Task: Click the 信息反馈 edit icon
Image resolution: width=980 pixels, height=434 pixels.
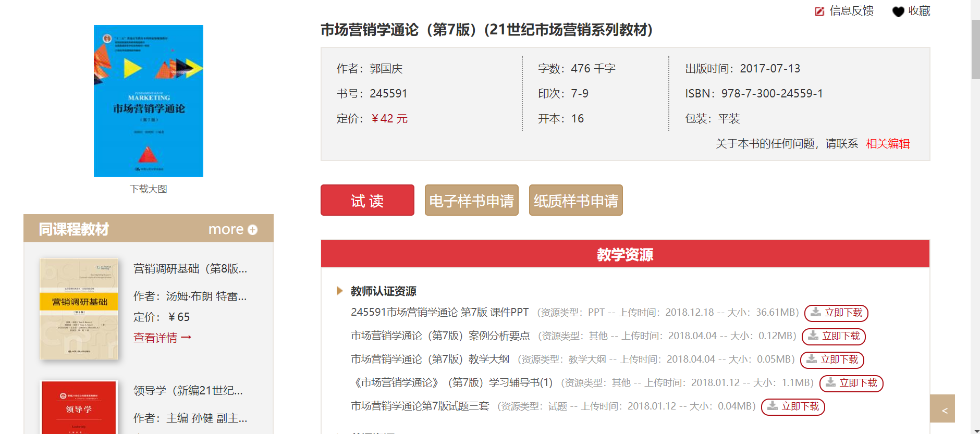Action: (819, 11)
